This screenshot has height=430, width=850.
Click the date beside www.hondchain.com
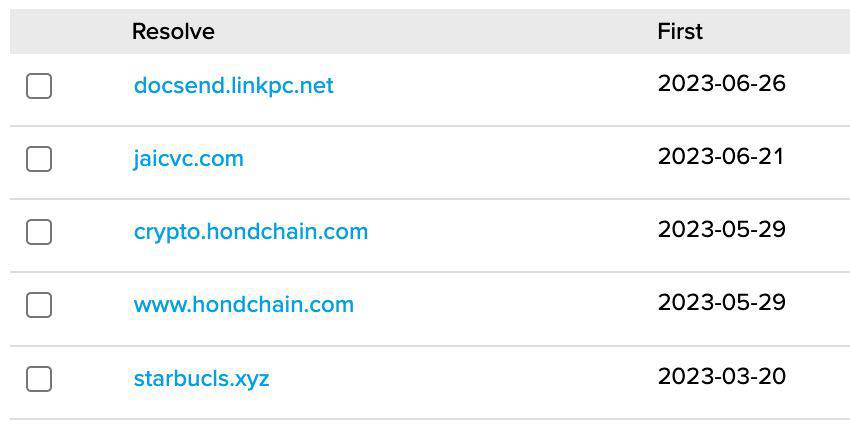(721, 302)
